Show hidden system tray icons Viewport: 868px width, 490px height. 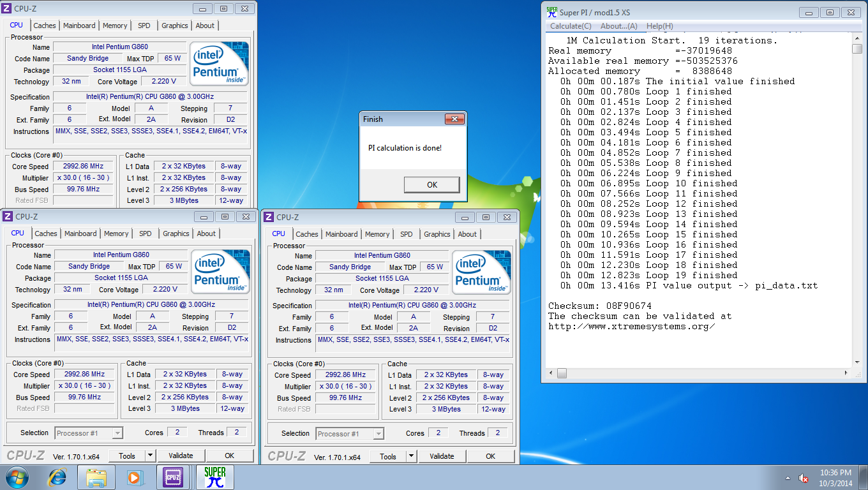pos(788,478)
